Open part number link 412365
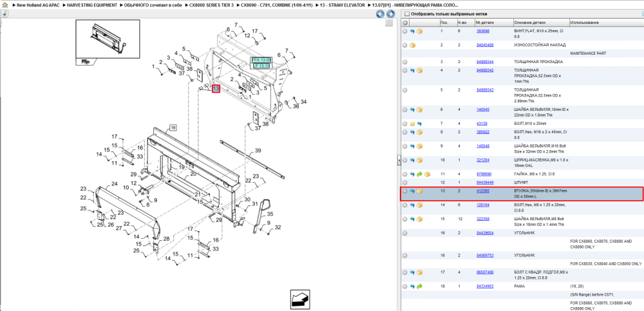644x311 pixels. tap(482, 191)
